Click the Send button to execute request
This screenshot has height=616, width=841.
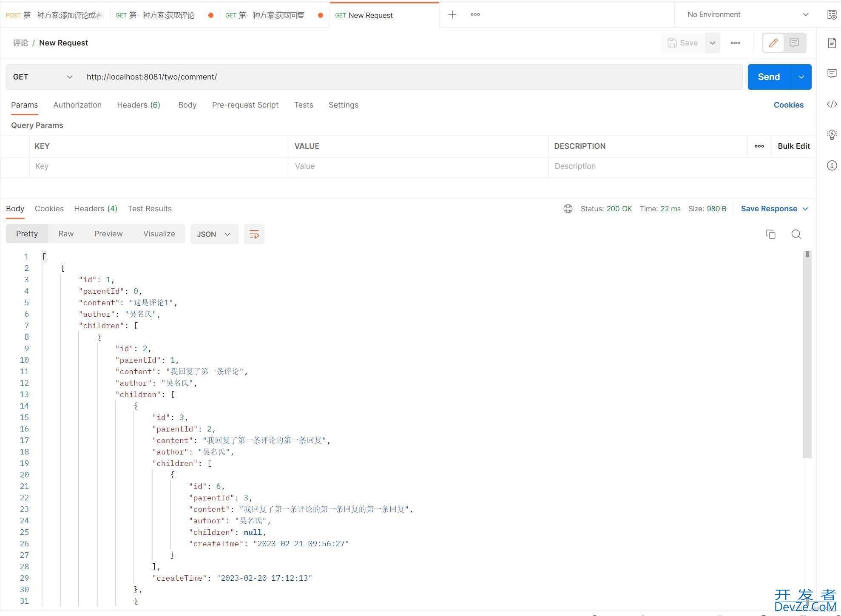(769, 77)
